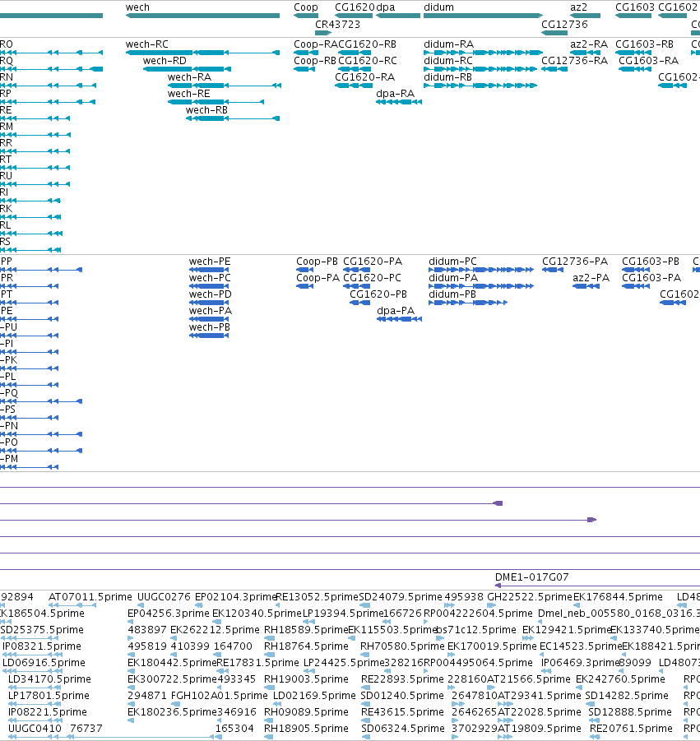
Task: Click the wech-RE transcript label
Action: (188, 94)
